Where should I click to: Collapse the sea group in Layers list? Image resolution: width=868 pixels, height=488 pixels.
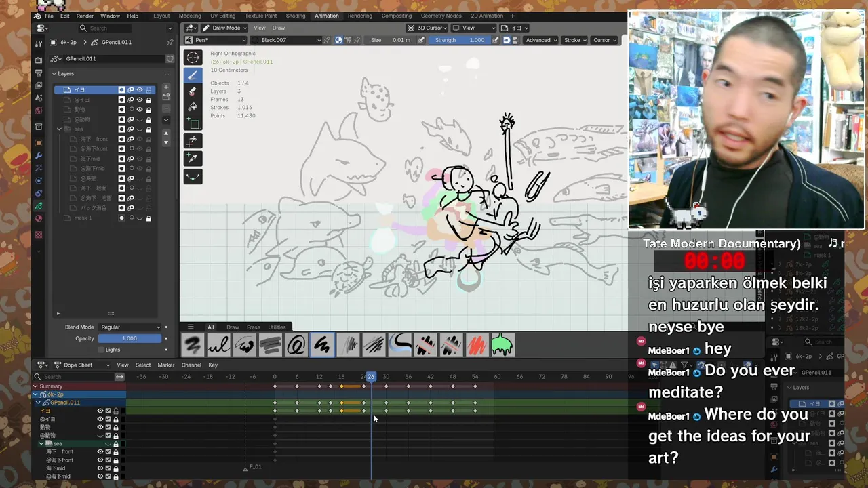coord(59,129)
